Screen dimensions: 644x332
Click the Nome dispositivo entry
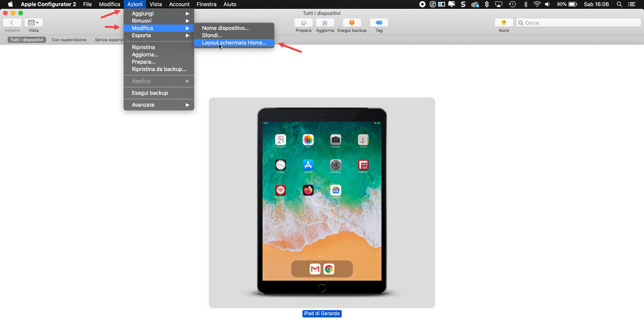(225, 28)
